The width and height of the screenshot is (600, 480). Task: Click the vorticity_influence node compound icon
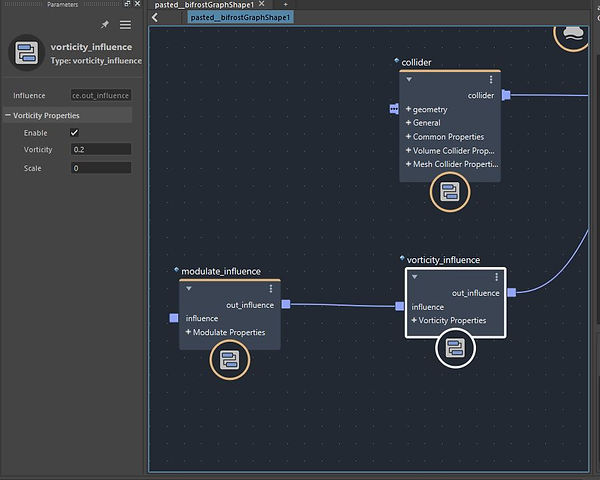tap(455, 348)
